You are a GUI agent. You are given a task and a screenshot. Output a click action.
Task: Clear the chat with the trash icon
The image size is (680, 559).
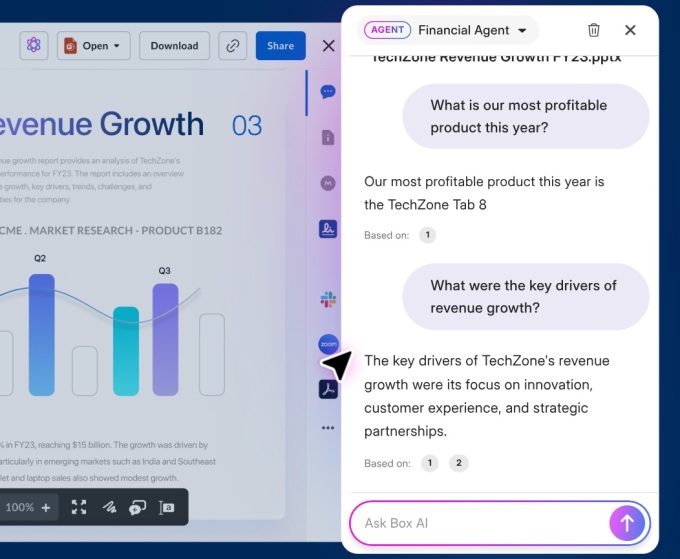point(594,30)
